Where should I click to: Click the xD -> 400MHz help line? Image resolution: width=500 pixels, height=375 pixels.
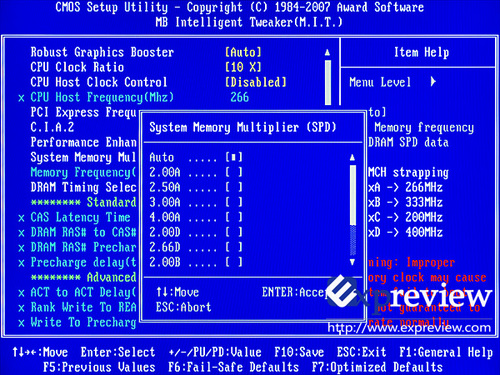tap(405, 232)
